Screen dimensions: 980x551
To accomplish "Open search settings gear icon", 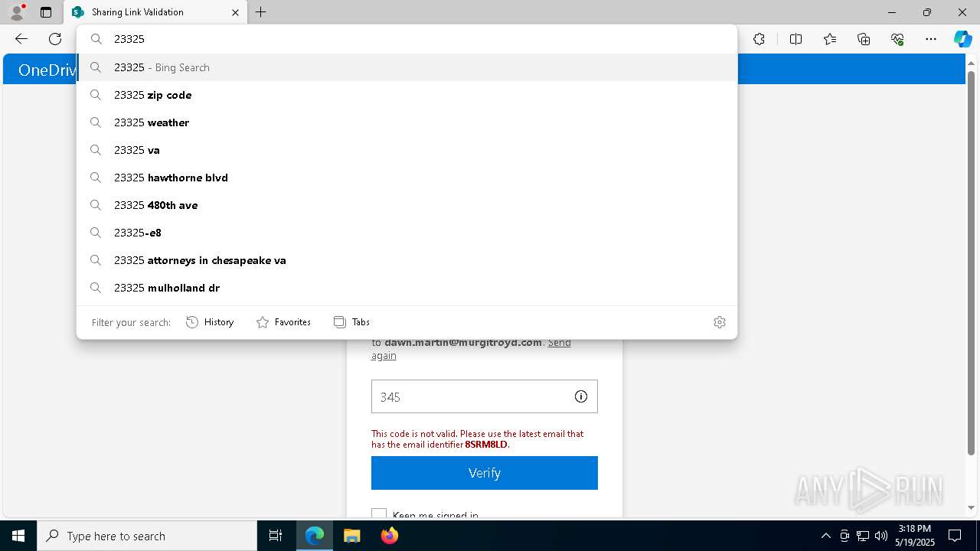I will pyautogui.click(x=719, y=322).
